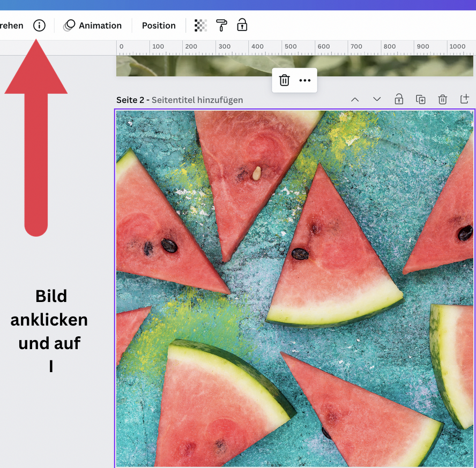Click the 'Seitentitel hinzufügen' title field
This screenshot has height=468, width=476.
[197, 100]
